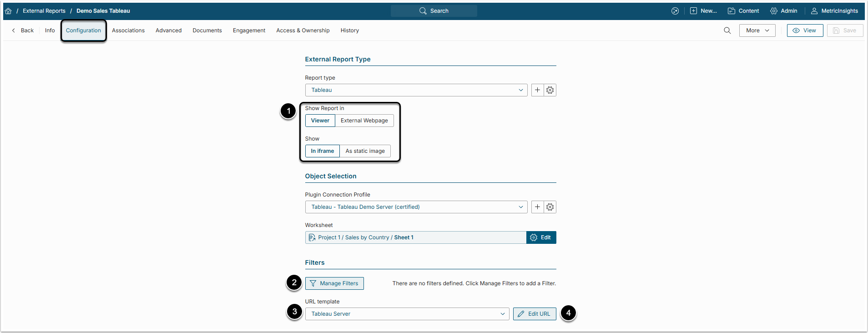This screenshot has height=333, width=868.
Task: Click the Worksheet path field
Action: click(x=416, y=237)
